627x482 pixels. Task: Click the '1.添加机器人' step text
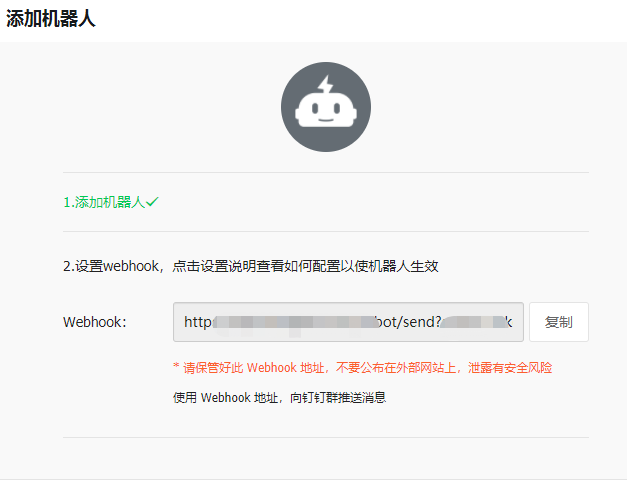tap(104, 202)
